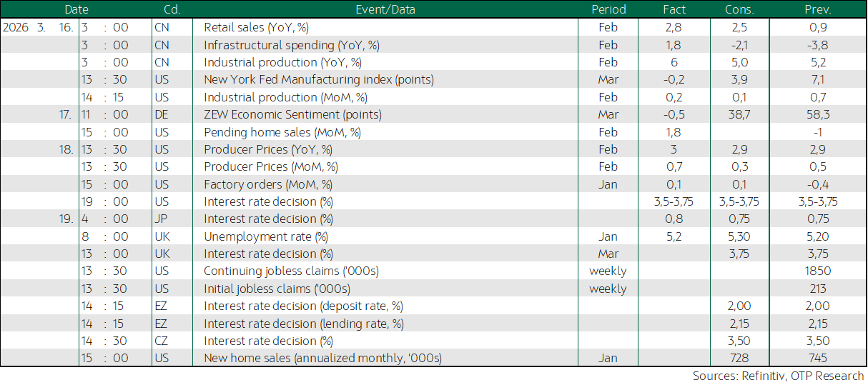Select ZEW Economic Sentiment event cell
Image resolution: width=868 pixels, height=385 pixels.
[x=292, y=114]
